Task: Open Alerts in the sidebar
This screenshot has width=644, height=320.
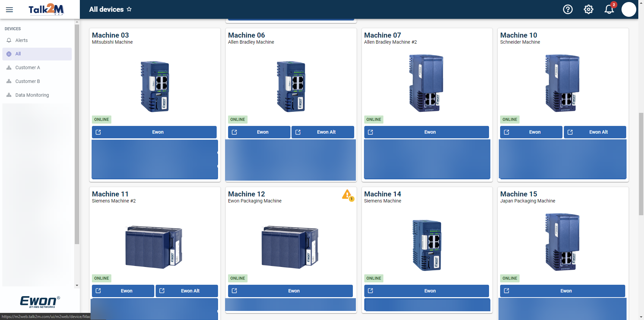Action: coord(37,40)
